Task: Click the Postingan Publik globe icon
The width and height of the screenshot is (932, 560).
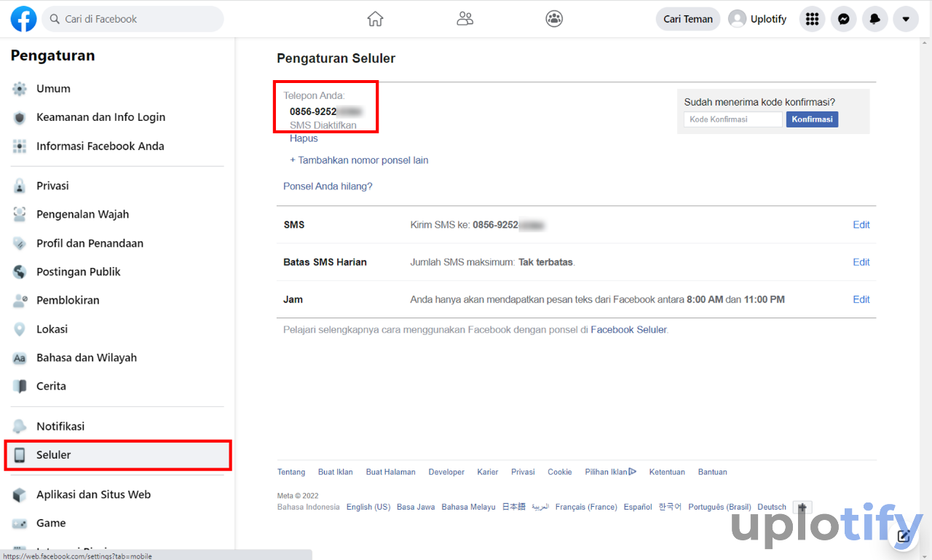Action: pyautogui.click(x=20, y=272)
